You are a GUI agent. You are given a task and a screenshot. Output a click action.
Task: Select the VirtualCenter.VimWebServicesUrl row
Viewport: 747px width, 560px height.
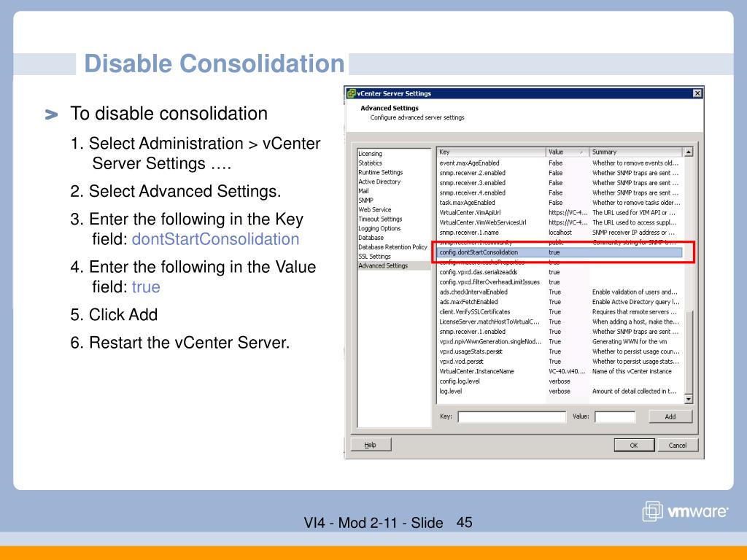pos(560,222)
